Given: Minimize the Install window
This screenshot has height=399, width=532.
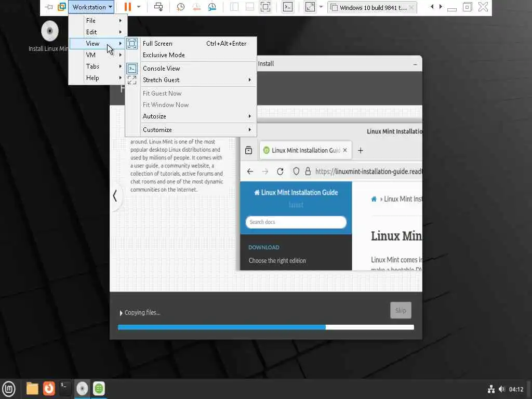Looking at the screenshot, I should [x=415, y=64].
